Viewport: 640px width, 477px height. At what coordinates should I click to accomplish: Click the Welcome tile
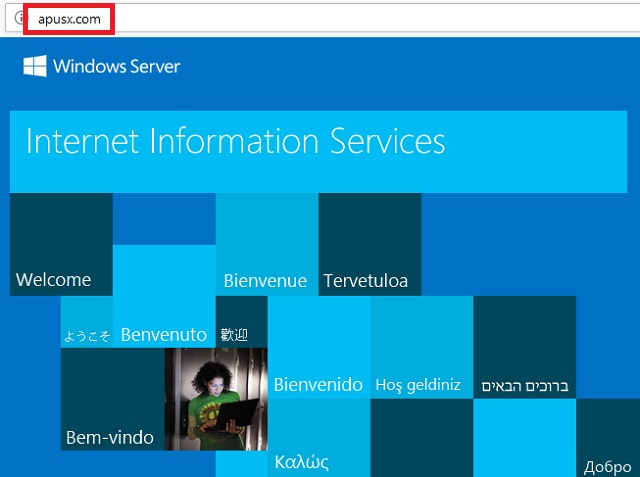(x=61, y=244)
